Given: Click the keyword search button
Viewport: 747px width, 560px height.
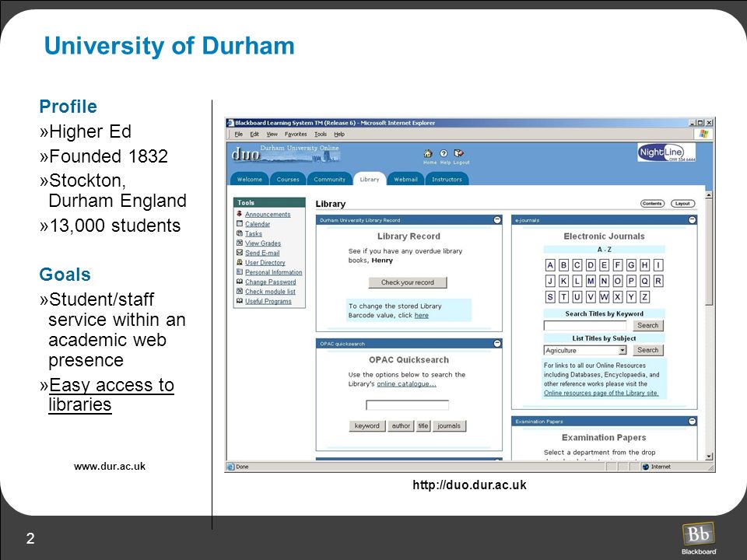Looking at the screenshot, I should coord(366,425).
